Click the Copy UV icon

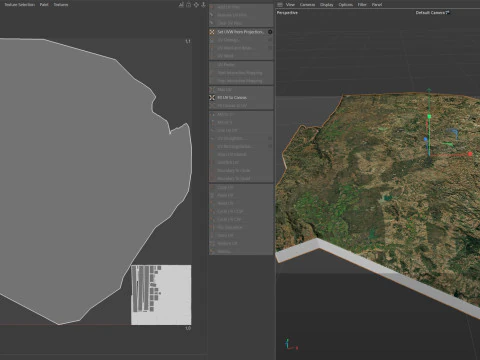(x=212, y=187)
